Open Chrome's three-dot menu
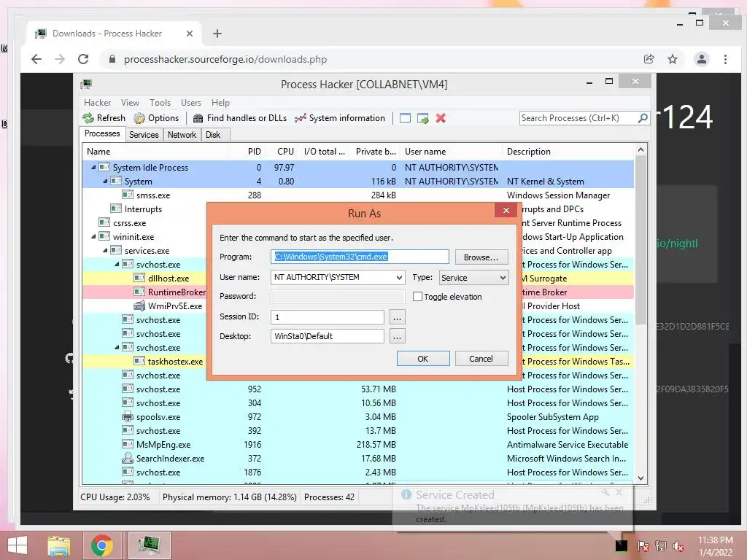 (725, 59)
